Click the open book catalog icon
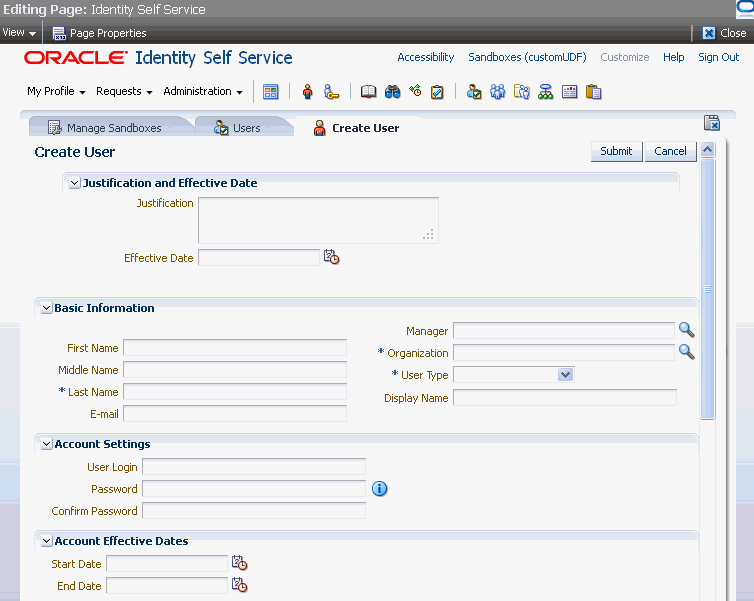Screen dimensions: 754x601 (x=368, y=91)
